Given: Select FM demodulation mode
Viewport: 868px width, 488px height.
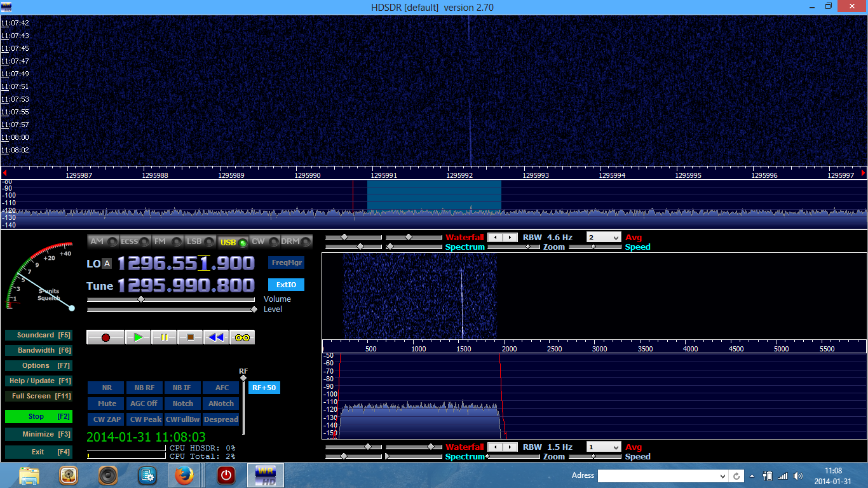Looking at the screenshot, I should click(168, 241).
